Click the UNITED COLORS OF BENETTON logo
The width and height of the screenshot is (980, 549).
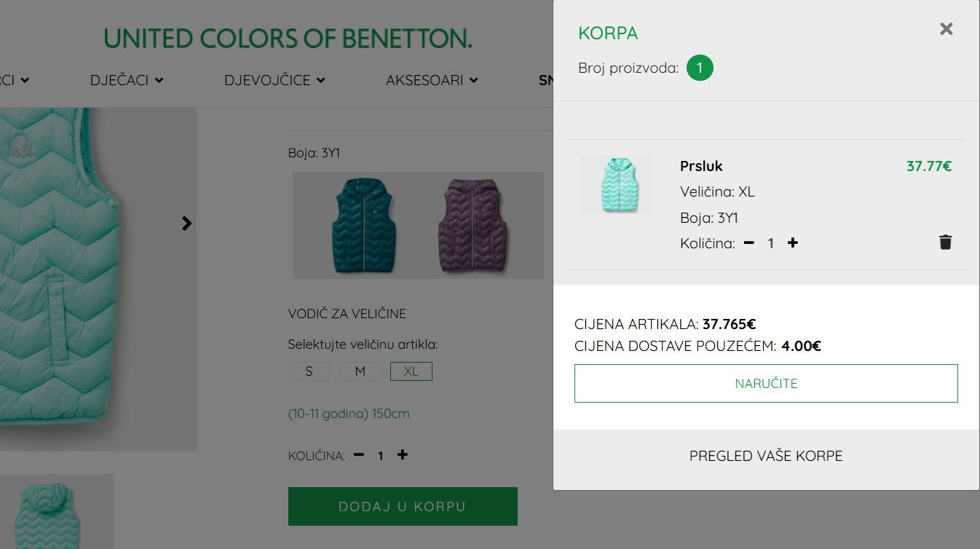[288, 39]
